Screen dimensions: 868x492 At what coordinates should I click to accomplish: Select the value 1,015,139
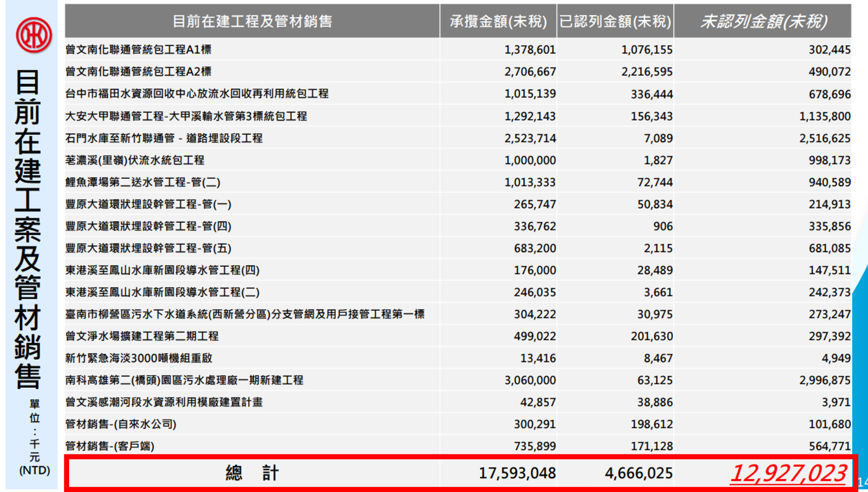point(530,94)
